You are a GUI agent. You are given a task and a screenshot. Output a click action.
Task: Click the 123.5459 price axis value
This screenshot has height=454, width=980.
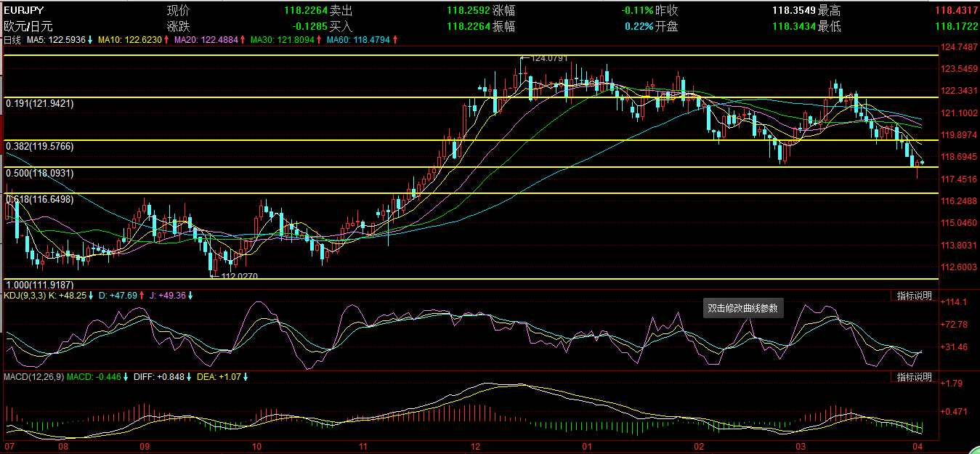[x=957, y=69]
